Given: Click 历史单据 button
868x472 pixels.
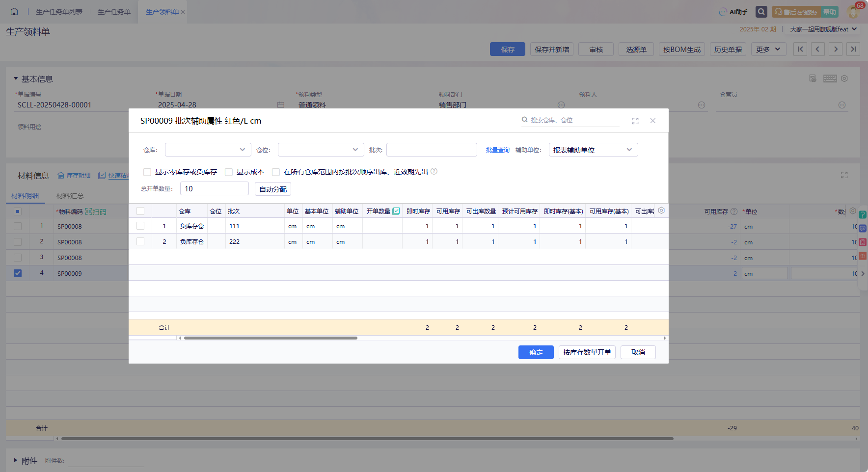Looking at the screenshot, I should click(728, 49).
